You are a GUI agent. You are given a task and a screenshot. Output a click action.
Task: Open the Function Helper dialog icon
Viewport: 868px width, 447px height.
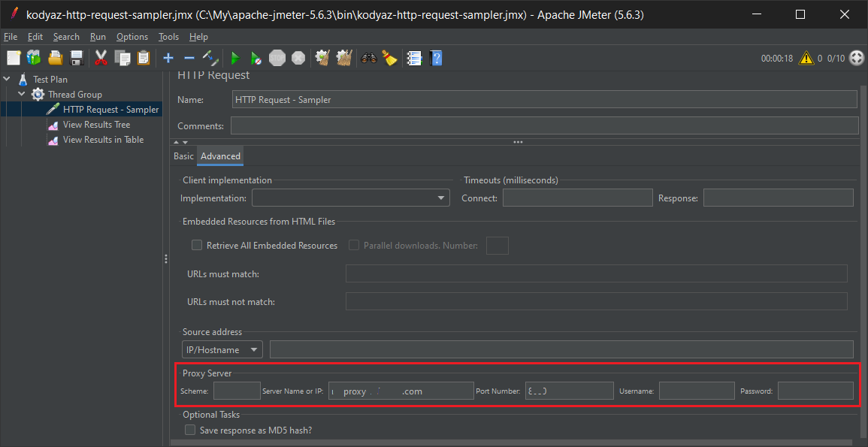(415, 58)
